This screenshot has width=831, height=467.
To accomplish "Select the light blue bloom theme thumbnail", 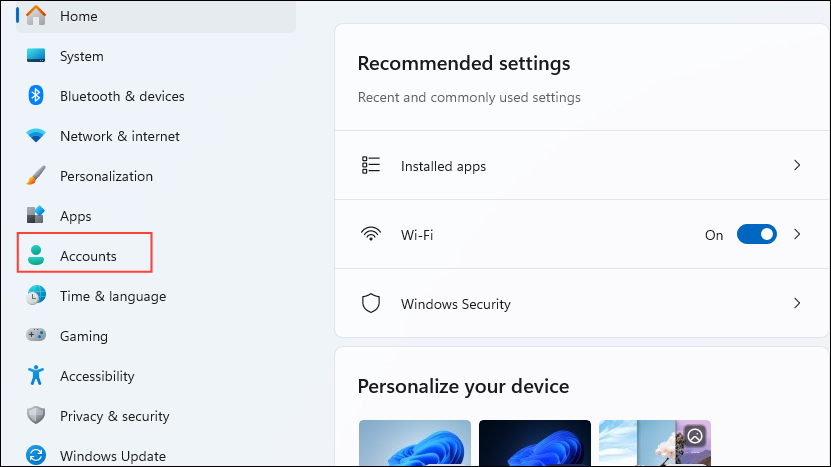I will point(415,443).
